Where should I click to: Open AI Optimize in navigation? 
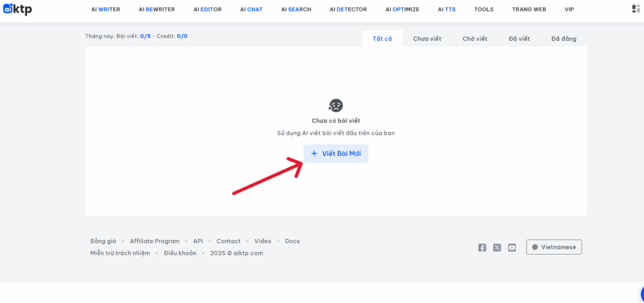pyautogui.click(x=402, y=9)
